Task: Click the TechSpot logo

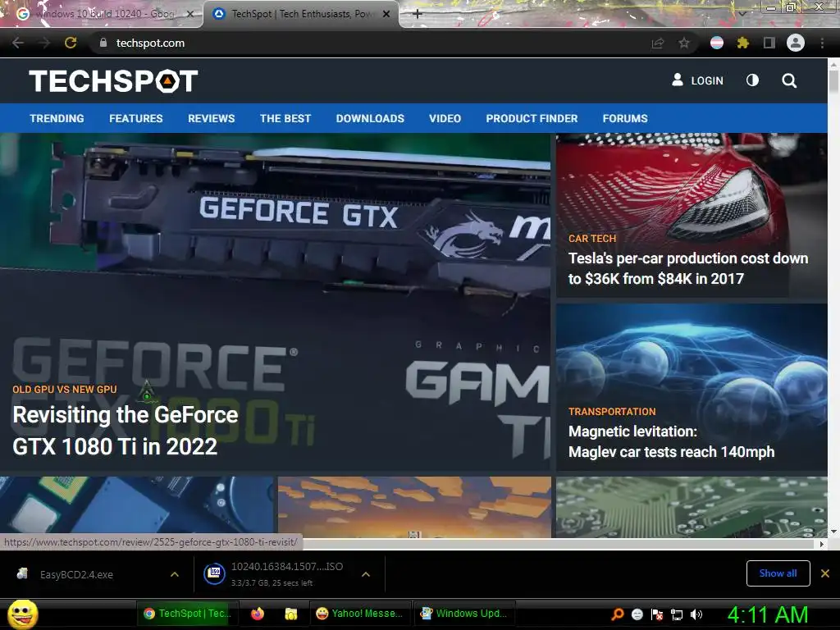Action: click(x=113, y=81)
